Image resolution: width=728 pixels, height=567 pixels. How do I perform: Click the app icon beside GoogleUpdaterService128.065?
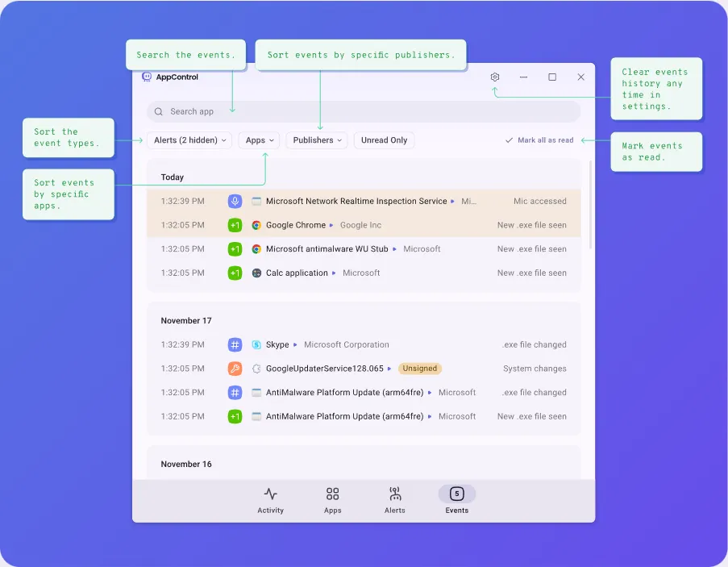click(256, 369)
